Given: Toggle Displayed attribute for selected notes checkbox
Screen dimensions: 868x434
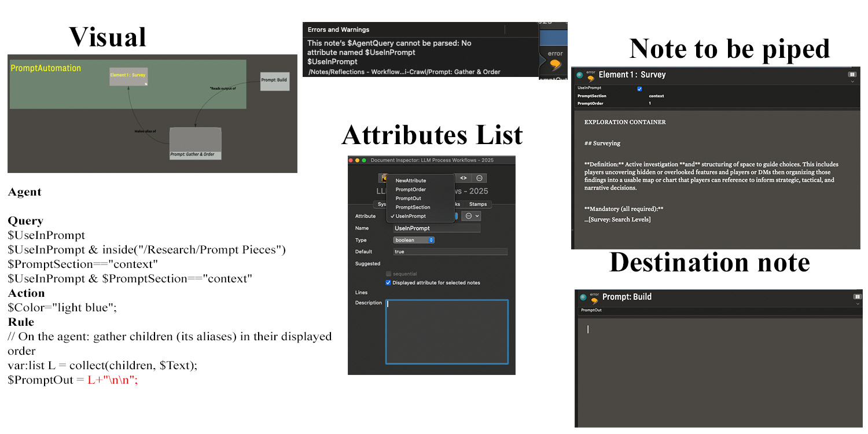Looking at the screenshot, I should [x=388, y=283].
